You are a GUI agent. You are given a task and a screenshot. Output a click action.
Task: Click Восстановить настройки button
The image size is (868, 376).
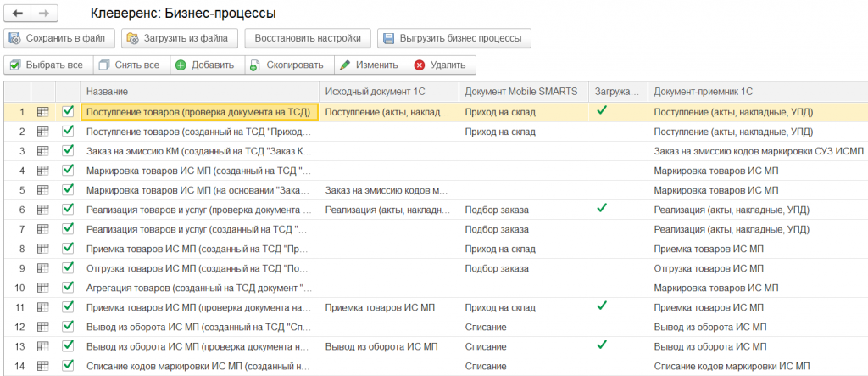coord(308,38)
